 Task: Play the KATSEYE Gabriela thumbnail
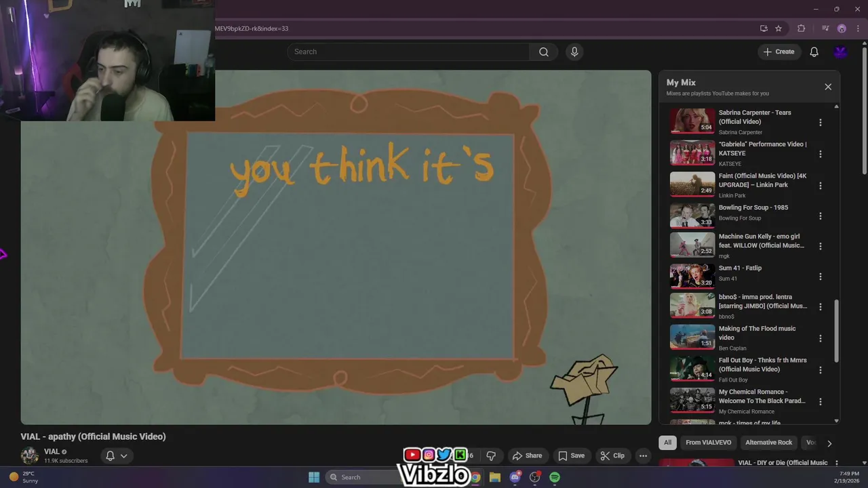[692, 152]
